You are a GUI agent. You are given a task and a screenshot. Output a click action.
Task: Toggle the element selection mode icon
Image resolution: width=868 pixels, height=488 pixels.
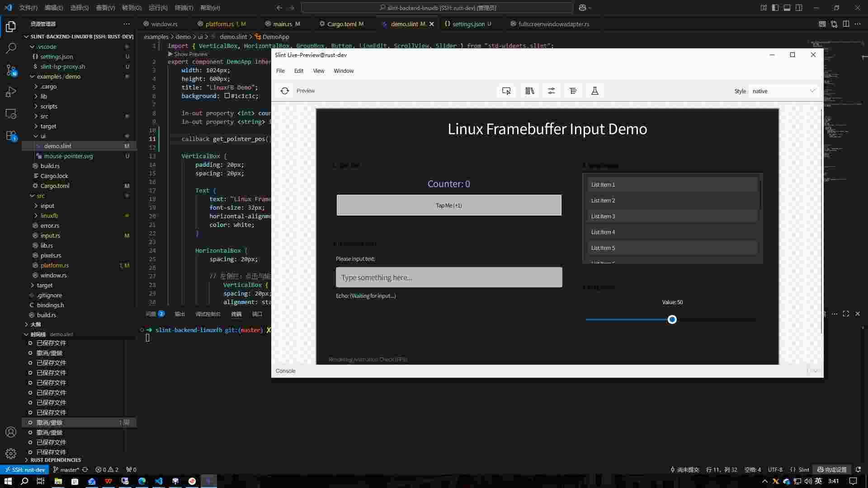[506, 91]
